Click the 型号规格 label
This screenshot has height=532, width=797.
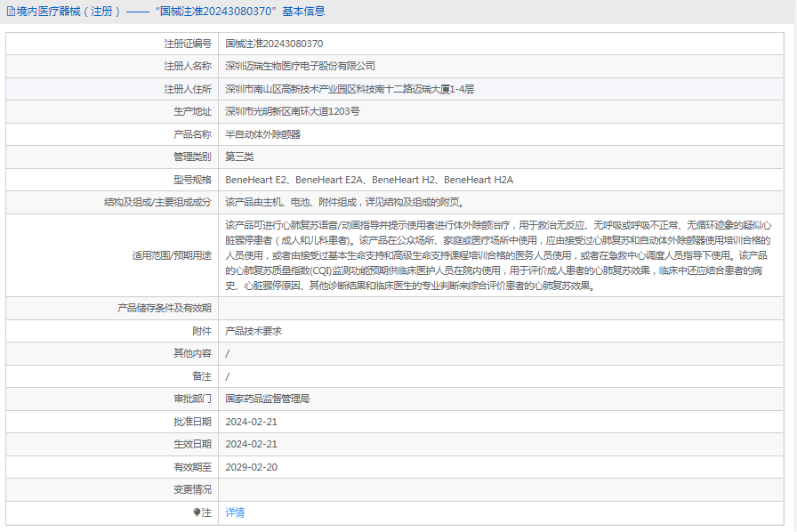click(192, 180)
